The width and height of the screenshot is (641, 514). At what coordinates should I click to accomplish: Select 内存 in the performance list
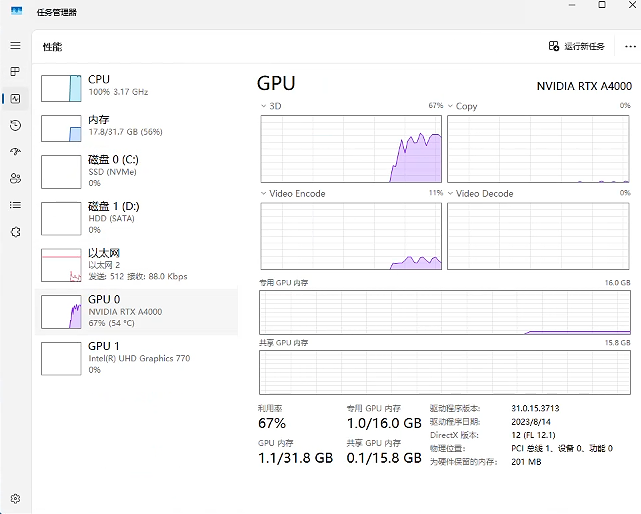pos(137,127)
